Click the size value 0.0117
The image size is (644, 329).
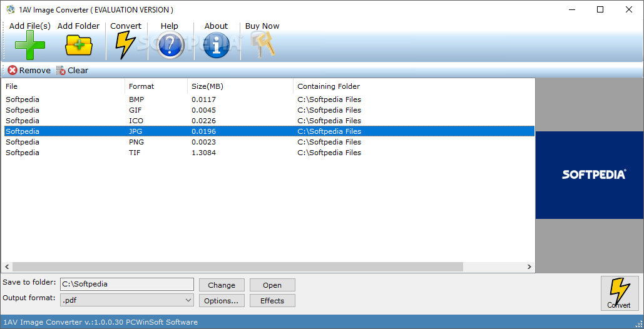click(204, 99)
